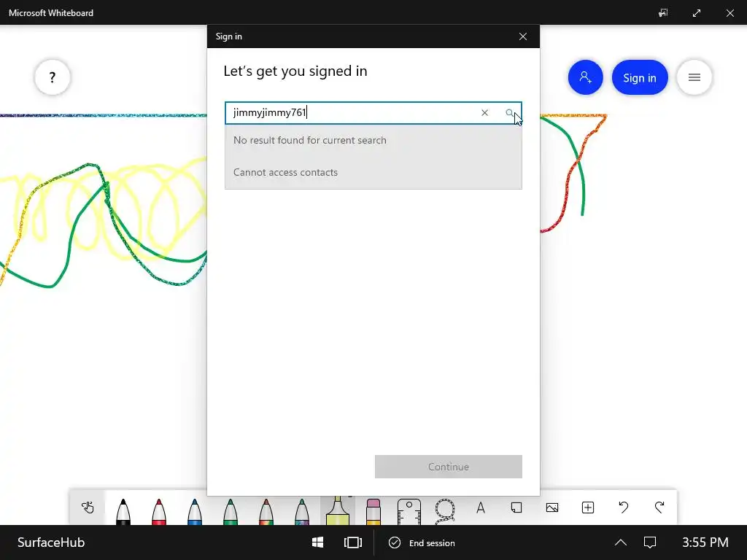This screenshot has height=560, width=747.
Task: Select the rainbow pen
Action: click(x=266, y=510)
